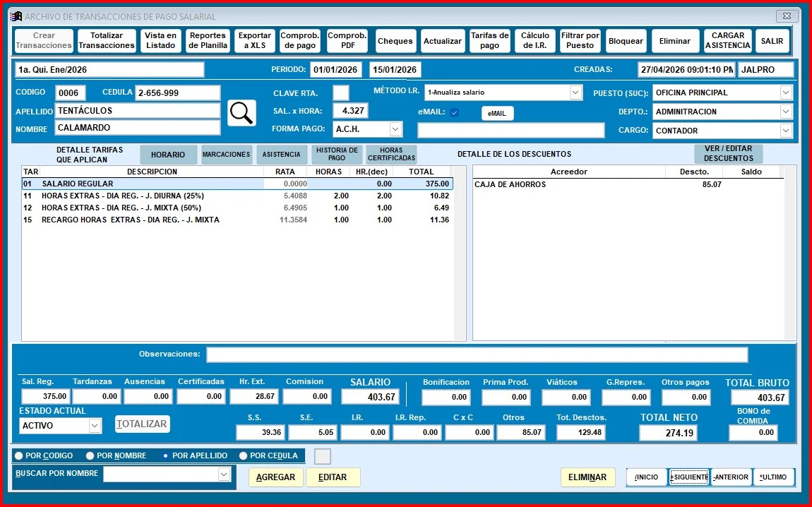The image size is (812, 507).
Task: Open the ESTADO ACTUAL dropdown
Action: click(94, 426)
